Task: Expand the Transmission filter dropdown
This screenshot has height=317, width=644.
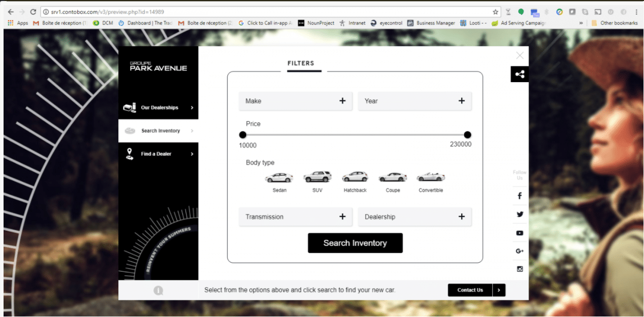Action: pos(295,217)
